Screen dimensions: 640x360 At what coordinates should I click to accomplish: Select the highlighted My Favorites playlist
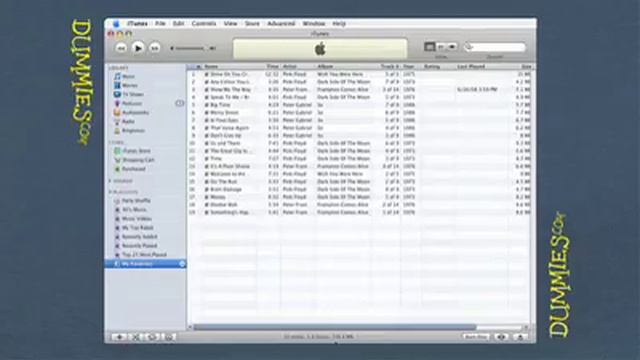click(145, 264)
